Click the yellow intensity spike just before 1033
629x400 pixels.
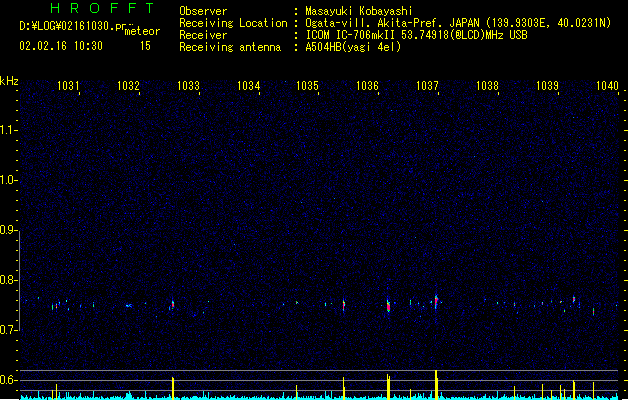(173, 388)
